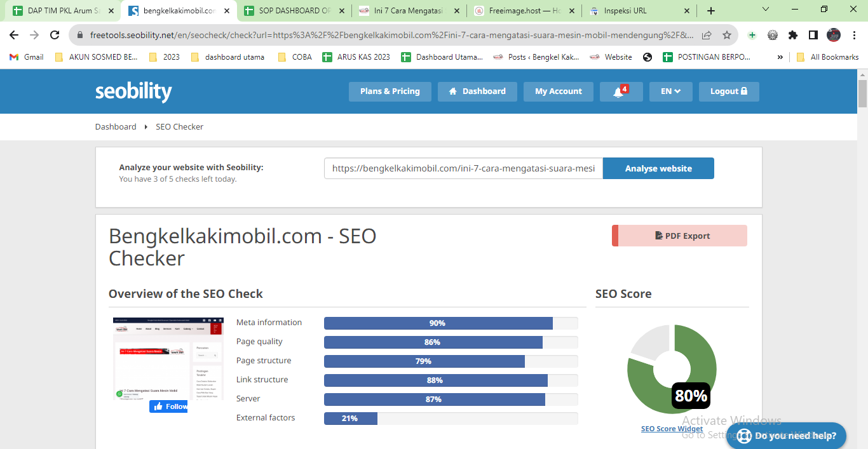Open the Dashboard button in header
Screen dimensions: 868x449
pos(477,91)
